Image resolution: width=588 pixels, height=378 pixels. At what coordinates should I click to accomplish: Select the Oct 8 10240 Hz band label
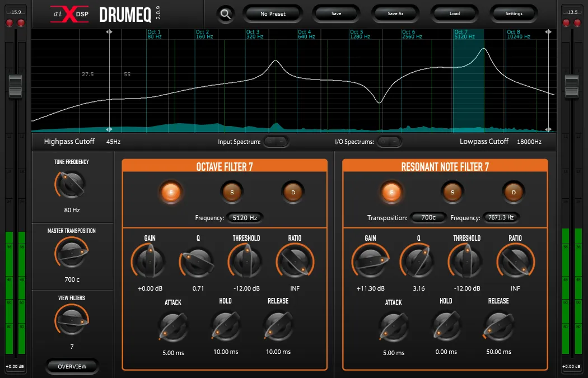point(519,34)
